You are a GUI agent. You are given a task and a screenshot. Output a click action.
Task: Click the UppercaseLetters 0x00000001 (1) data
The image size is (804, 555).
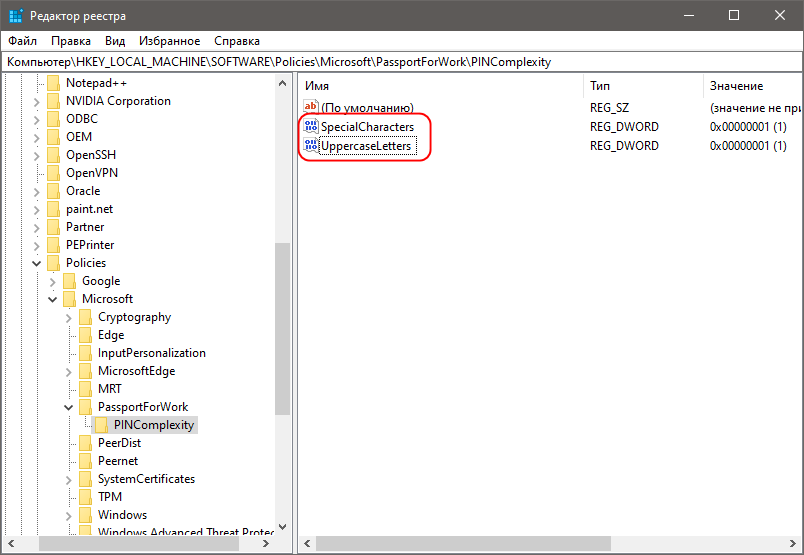pyautogui.click(x=748, y=146)
